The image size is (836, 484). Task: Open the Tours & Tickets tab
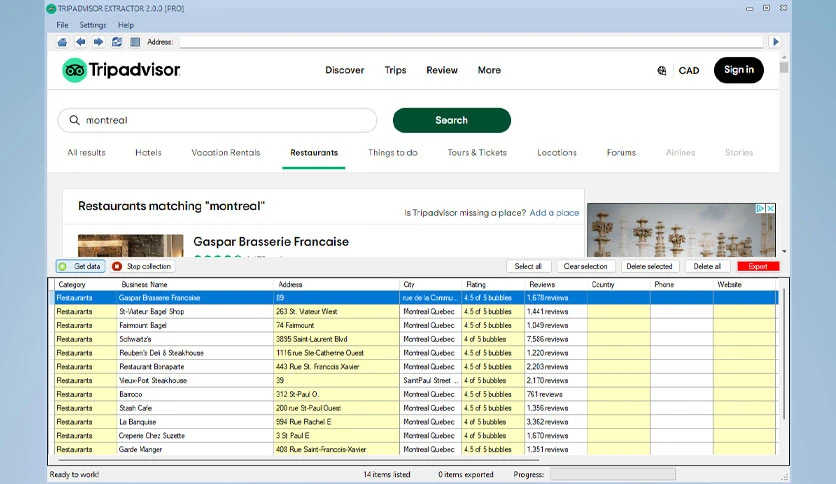[x=477, y=152]
